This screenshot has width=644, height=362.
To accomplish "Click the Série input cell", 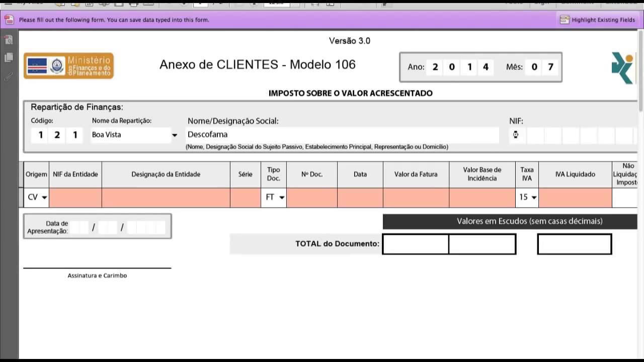I will point(245,198).
